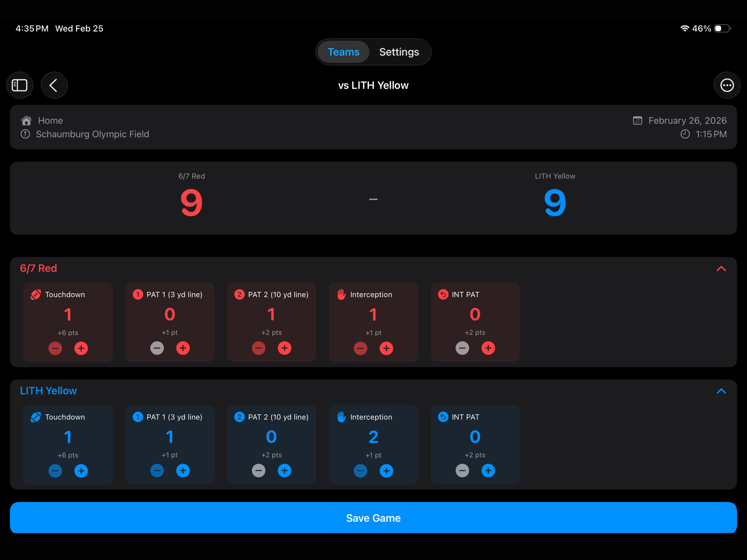747x560 pixels.
Task: Click the vs LITH Yellow title
Action: click(x=373, y=86)
